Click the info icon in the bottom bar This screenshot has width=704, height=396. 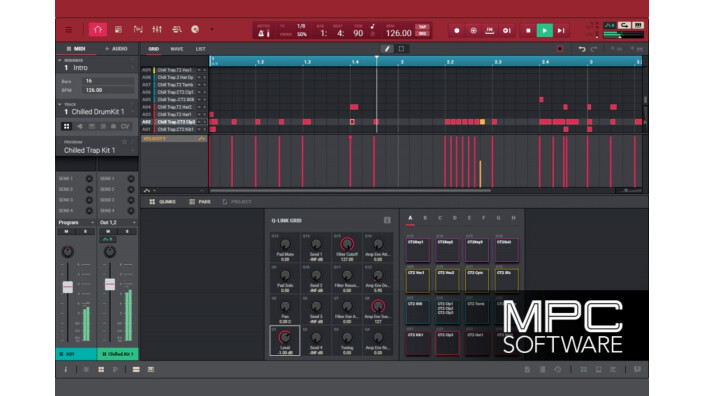(x=66, y=370)
